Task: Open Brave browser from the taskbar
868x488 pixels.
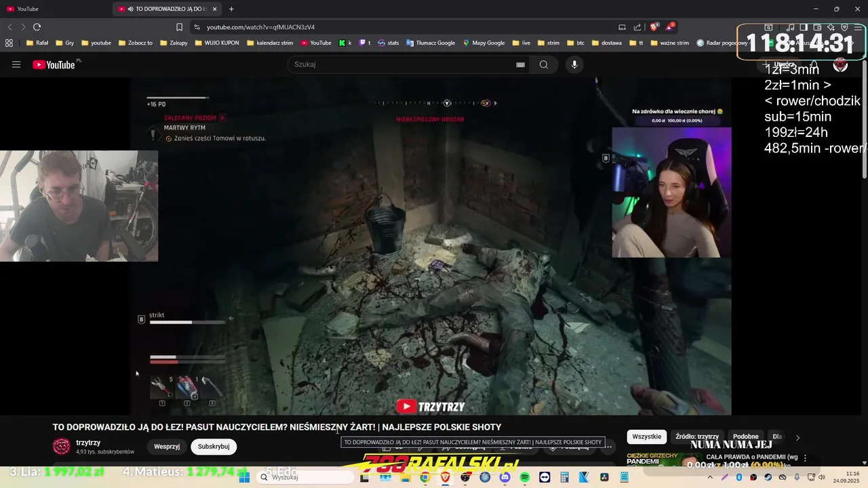Action: [x=445, y=477]
